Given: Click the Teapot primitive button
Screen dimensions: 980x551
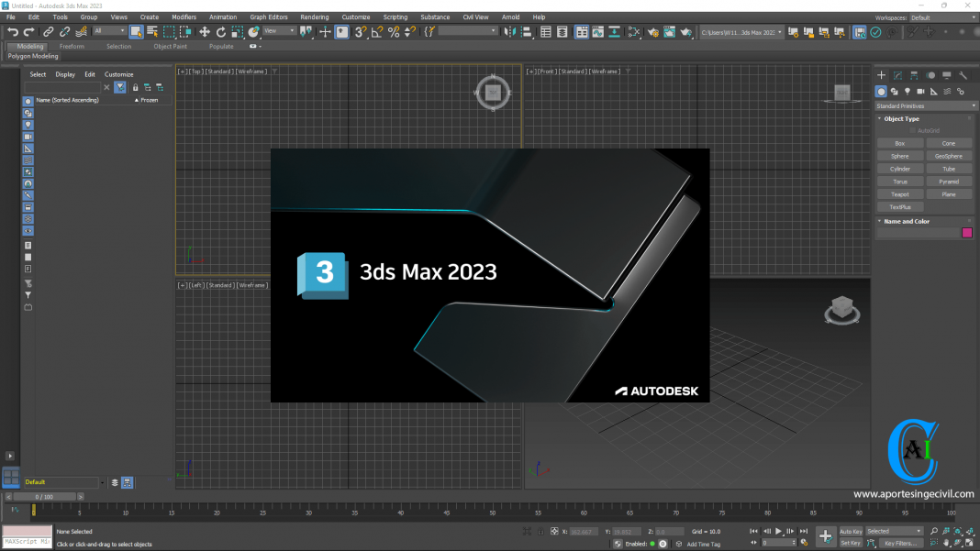Looking at the screenshot, I should pos(900,193).
